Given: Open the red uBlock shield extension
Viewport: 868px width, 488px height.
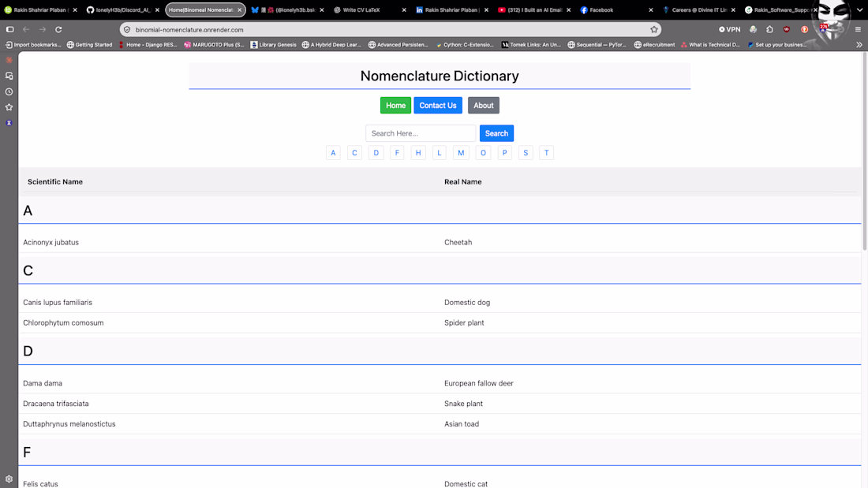Looking at the screenshot, I should point(787,29).
